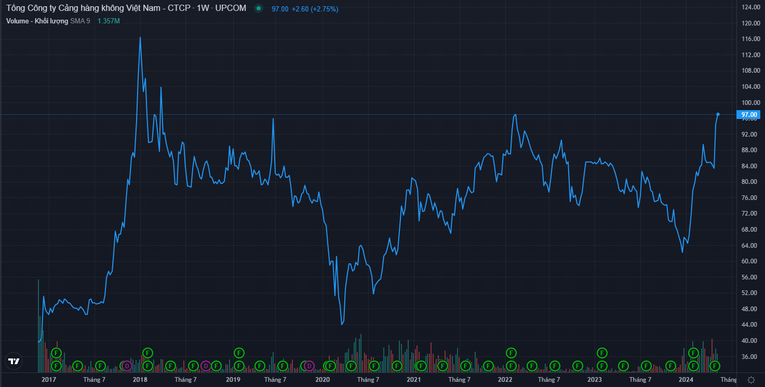Open the upper earnings marker in early 2017
The height and width of the screenshot is (387, 765).
[56, 353]
